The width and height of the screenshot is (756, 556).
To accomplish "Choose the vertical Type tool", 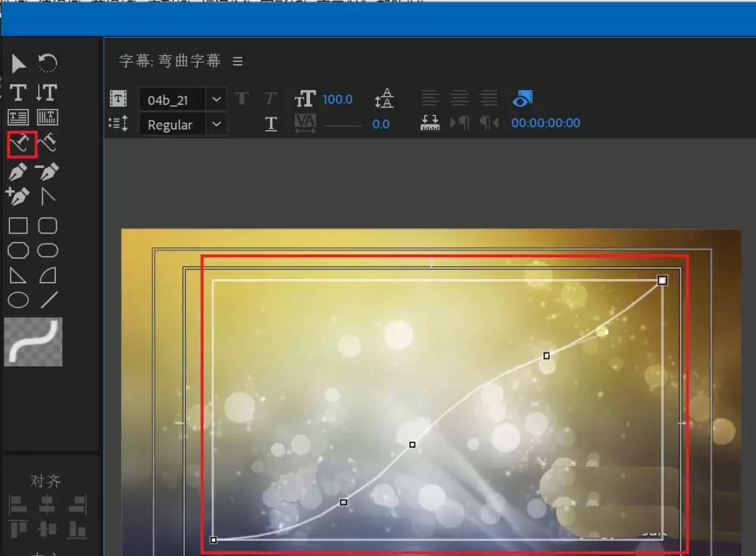I will (x=47, y=93).
